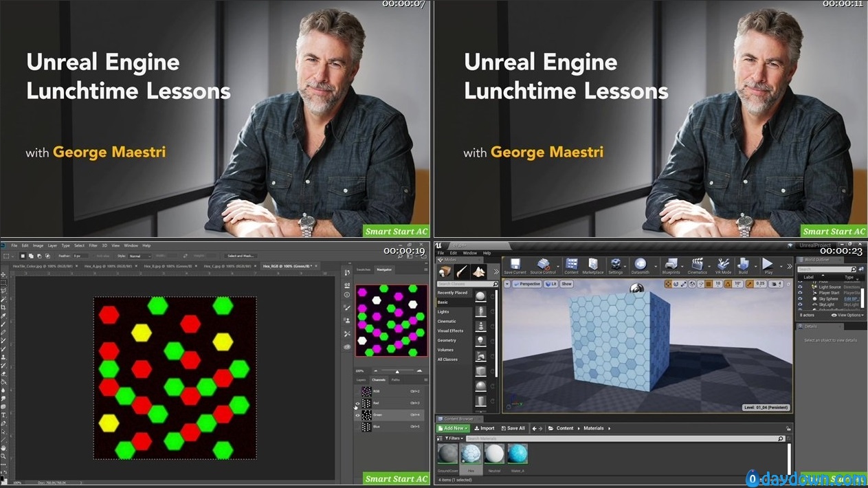This screenshot has width=868, height=488.
Task: Start Play in the Unreal toolbar
Action: click(768, 267)
